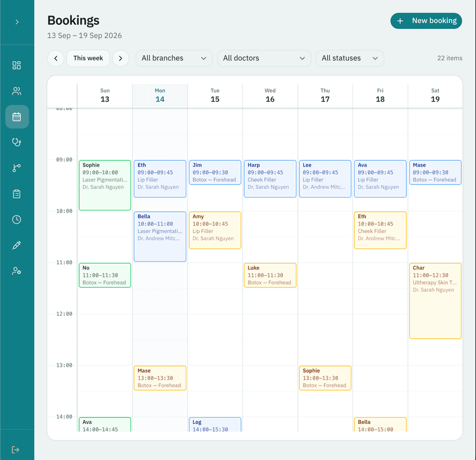Open Bella's 10:00–11:00 Laser Pigmentation booking

point(160,237)
